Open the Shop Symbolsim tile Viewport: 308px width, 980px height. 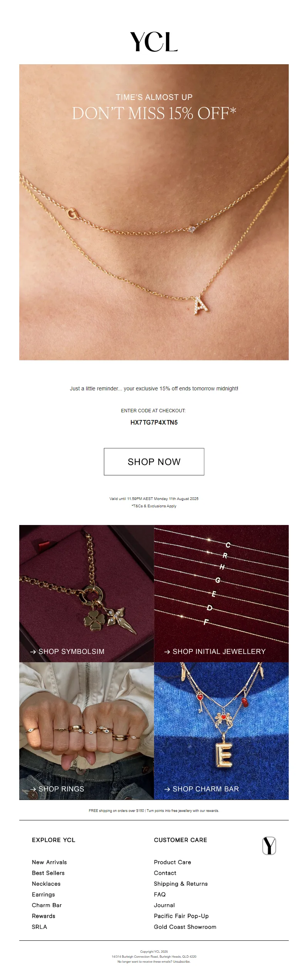(87, 593)
